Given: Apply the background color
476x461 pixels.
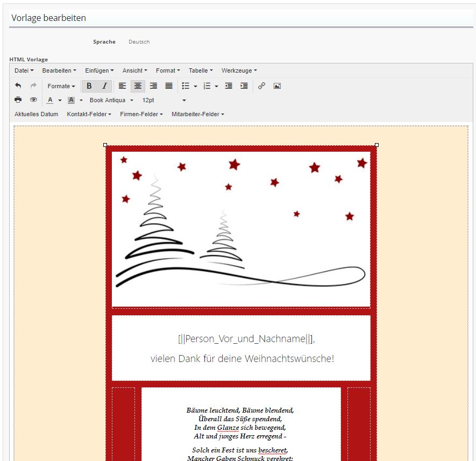Looking at the screenshot, I should click(71, 100).
